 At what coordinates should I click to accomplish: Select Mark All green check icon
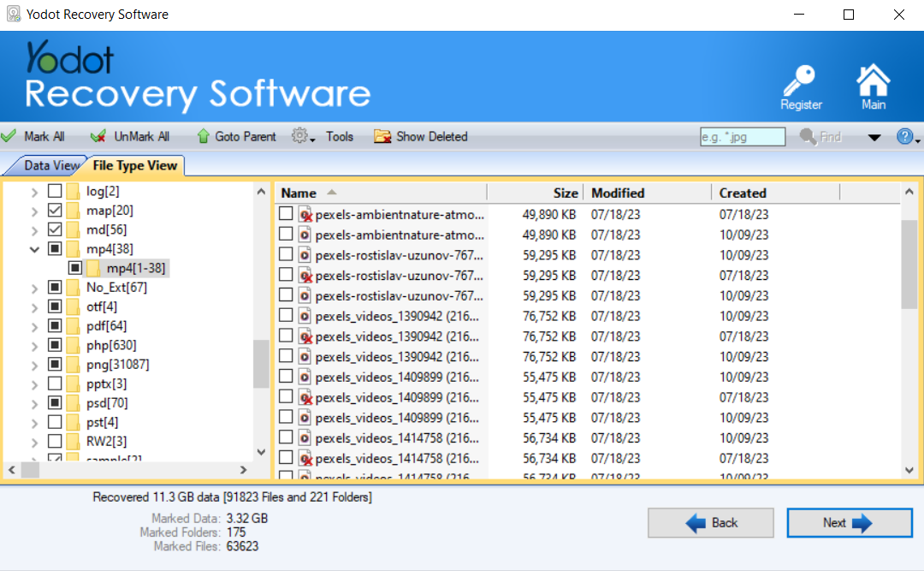9,136
